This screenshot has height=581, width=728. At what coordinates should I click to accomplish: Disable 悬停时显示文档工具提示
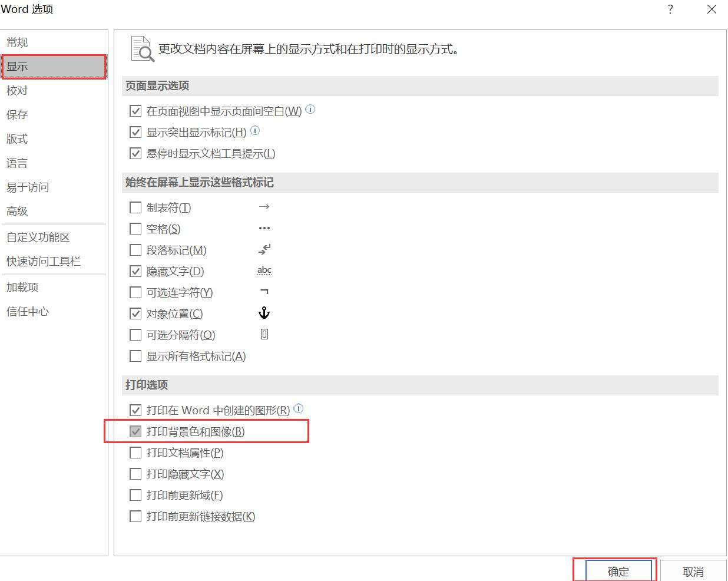(135, 153)
